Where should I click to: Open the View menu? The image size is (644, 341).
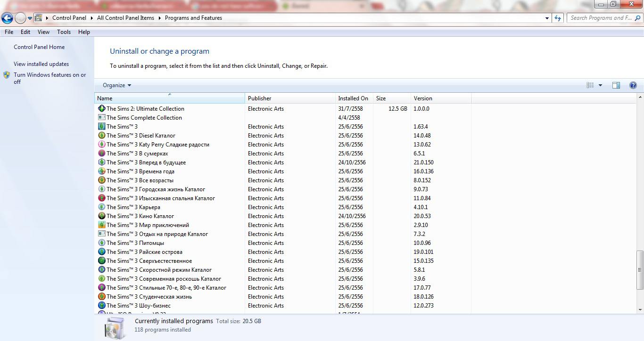coord(43,32)
